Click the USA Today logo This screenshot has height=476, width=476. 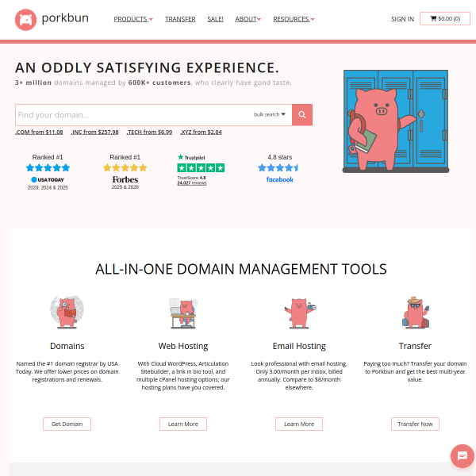(x=48, y=180)
